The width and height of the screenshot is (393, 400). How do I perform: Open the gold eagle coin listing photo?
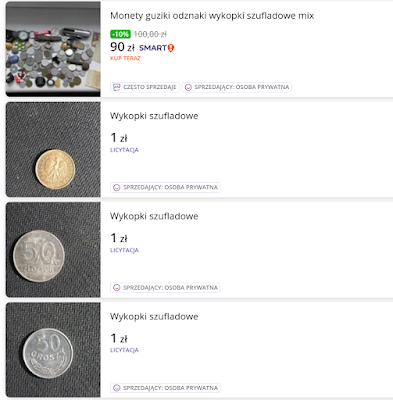[x=53, y=149]
